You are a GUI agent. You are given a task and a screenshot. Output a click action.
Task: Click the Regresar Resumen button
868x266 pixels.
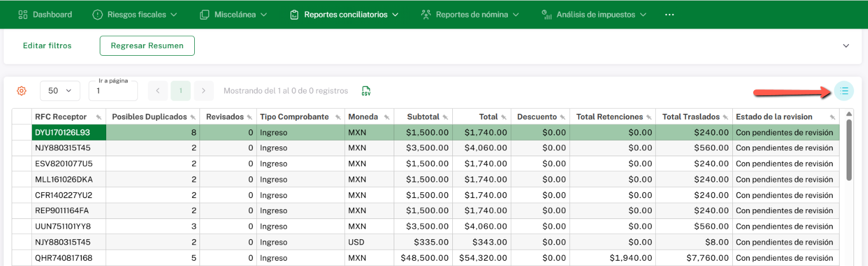(147, 46)
